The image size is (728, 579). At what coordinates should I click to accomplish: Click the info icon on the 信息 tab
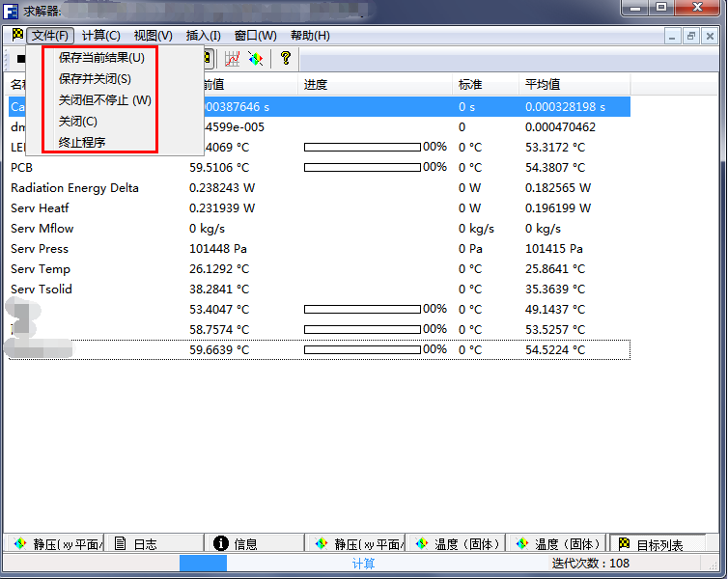coord(221,542)
